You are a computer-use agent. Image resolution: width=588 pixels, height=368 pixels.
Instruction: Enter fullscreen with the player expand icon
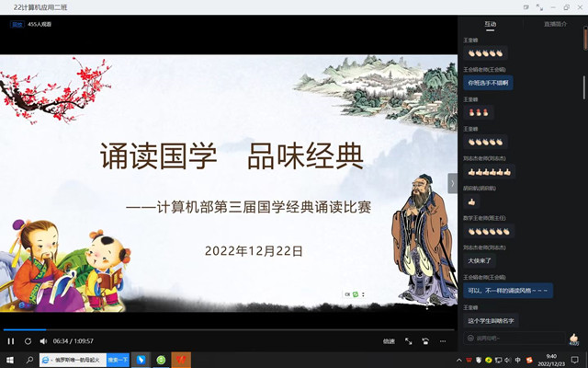pos(409,341)
